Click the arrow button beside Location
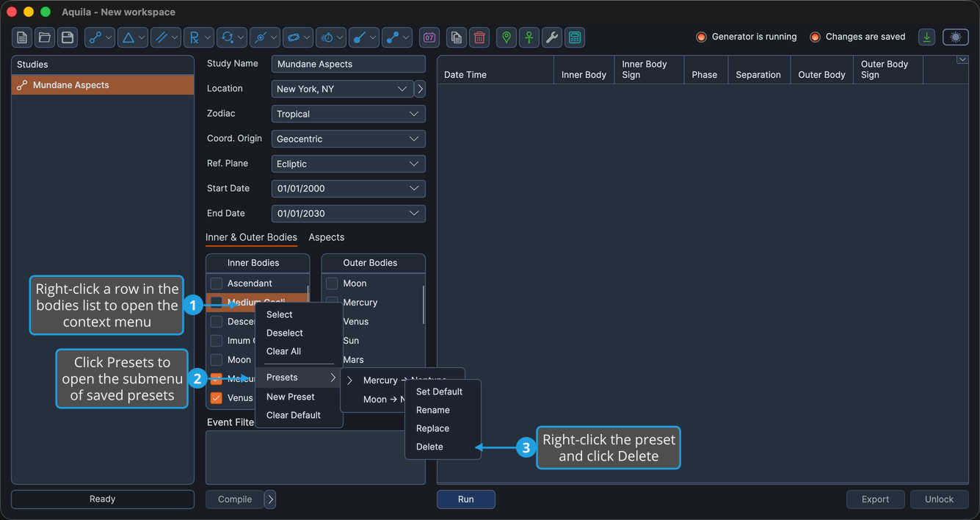This screenshot has height=520, width=980. point(420,89)
